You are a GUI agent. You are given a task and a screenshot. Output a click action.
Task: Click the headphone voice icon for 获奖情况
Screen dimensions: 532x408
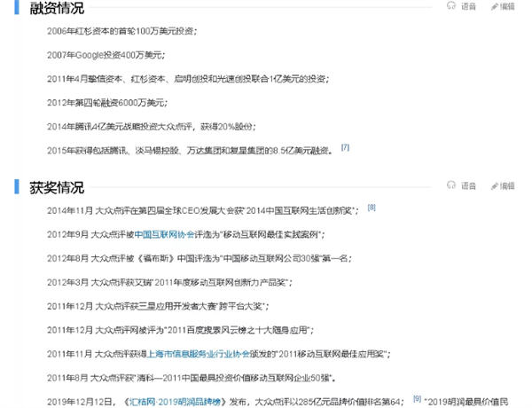click(x=451, y=185)
